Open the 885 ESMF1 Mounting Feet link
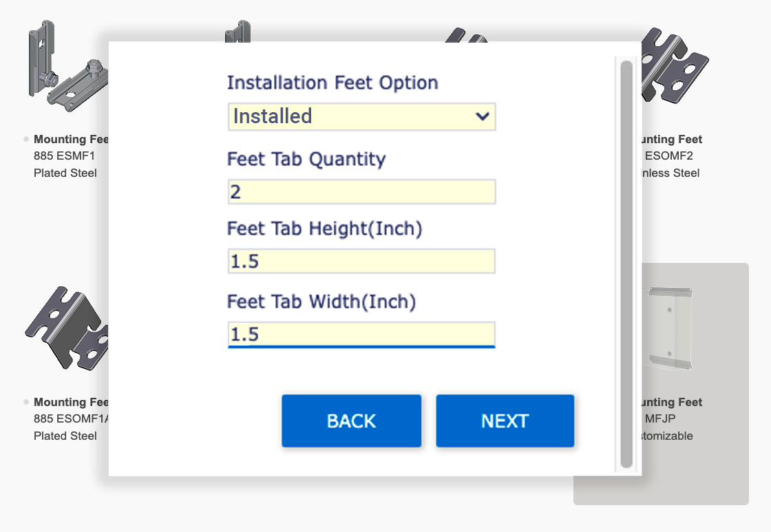The image size is (771, 532). tap(70, 139)
